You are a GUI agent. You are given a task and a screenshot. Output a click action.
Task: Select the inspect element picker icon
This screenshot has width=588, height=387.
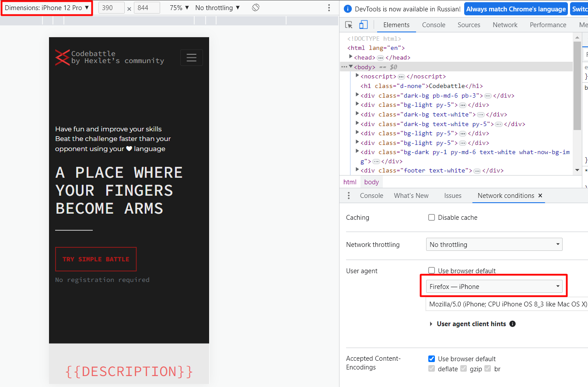pyautogui.click(x=349, y=25)
